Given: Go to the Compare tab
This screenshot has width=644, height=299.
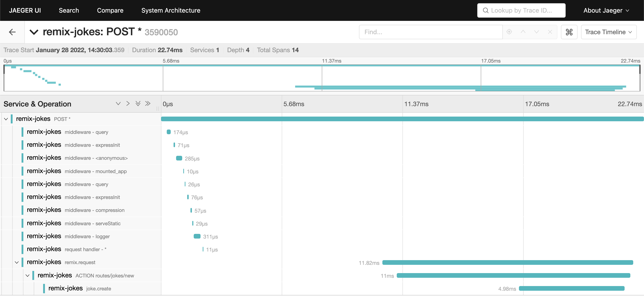Looking at the screenshot, I should (x=110, y=10).
